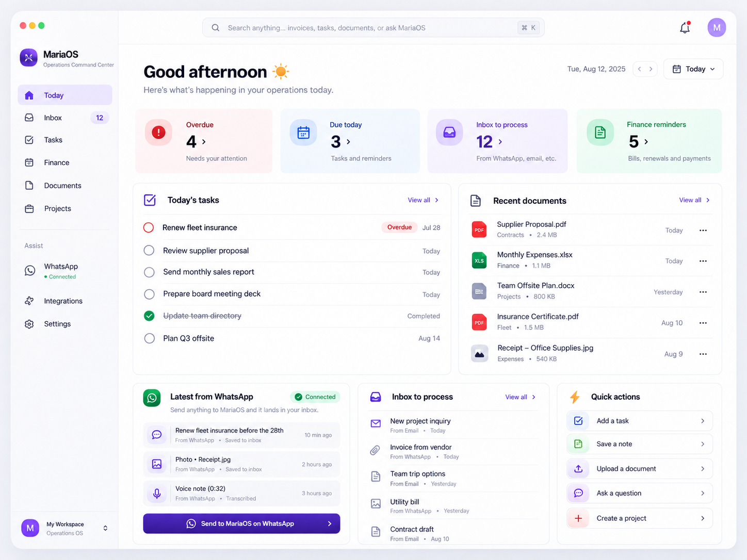
Task: Open the MariaOS logo icon
Action: [29, 58]
